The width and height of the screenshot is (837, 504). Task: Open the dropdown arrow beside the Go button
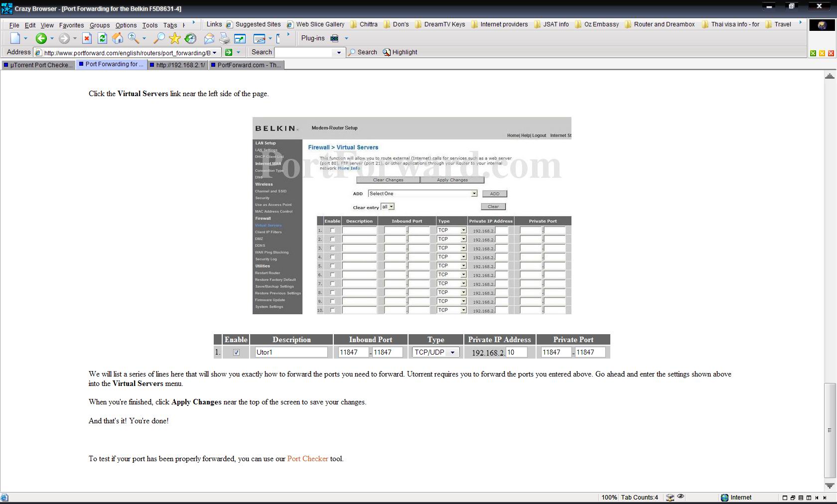[x=239, y=52]
